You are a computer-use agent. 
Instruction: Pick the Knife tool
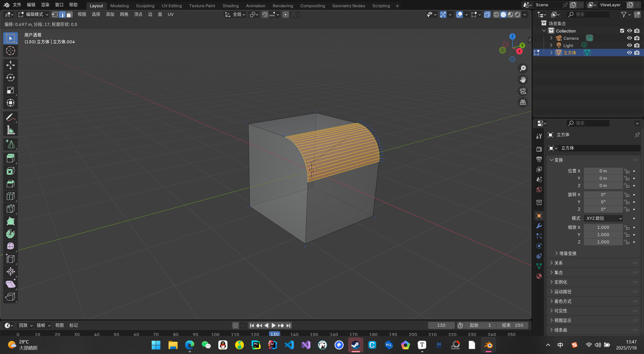coord(10,209)
